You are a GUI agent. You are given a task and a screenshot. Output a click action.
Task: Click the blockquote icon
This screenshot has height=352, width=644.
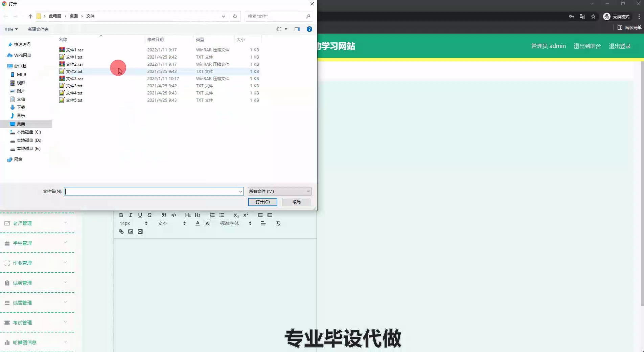coord(164,215)
